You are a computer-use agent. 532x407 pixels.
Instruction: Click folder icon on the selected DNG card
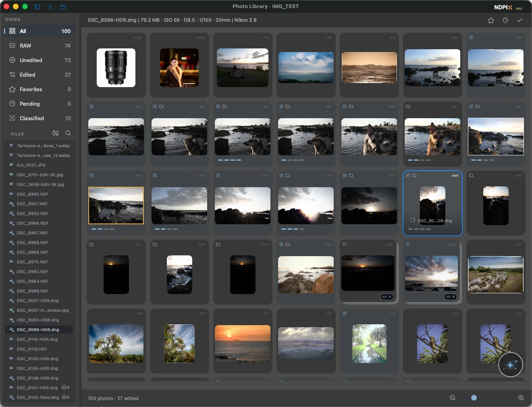[x=414, y=175]
